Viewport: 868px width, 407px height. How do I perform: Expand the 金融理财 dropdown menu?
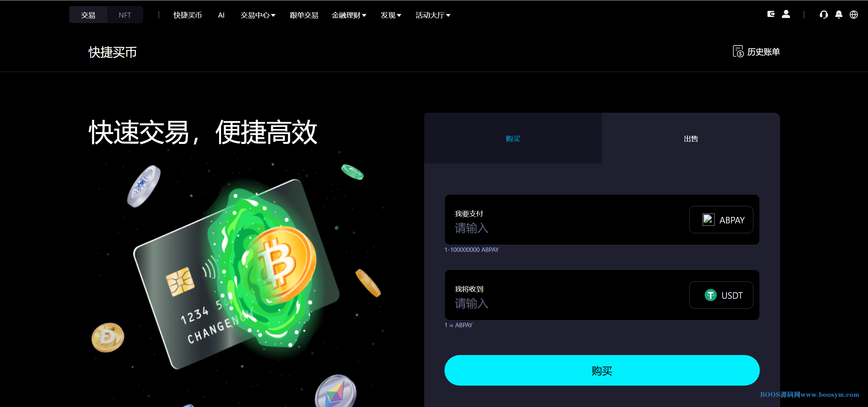pos(349,15)
